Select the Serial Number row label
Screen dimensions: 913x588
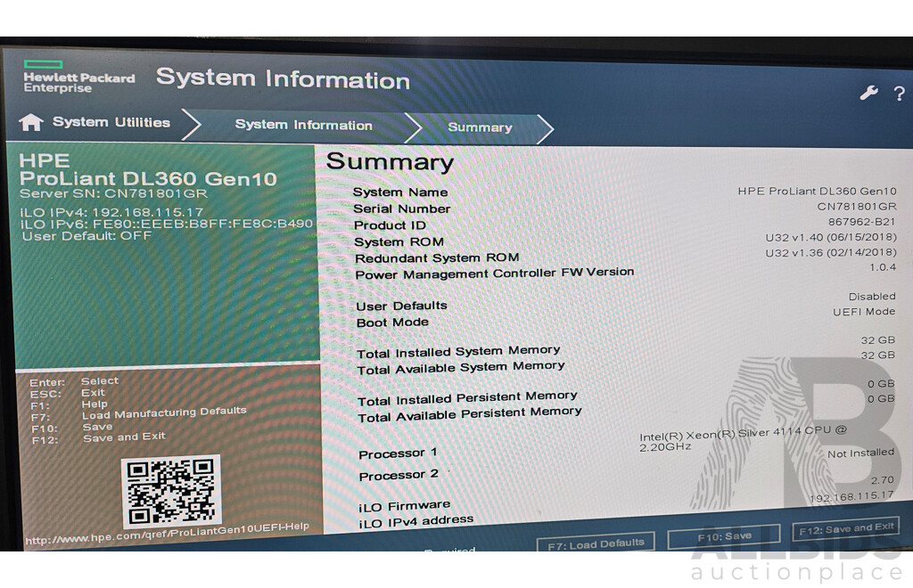point(402,208)
